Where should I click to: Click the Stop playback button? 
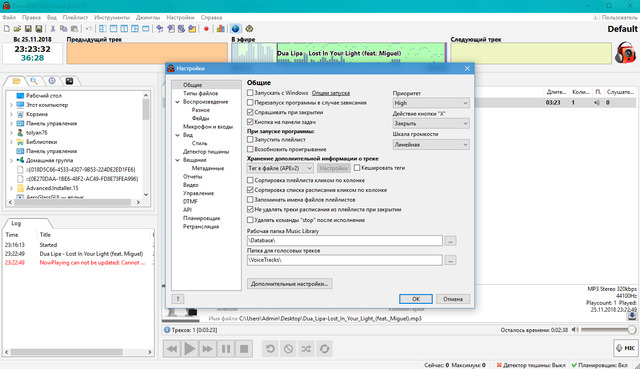244,349
